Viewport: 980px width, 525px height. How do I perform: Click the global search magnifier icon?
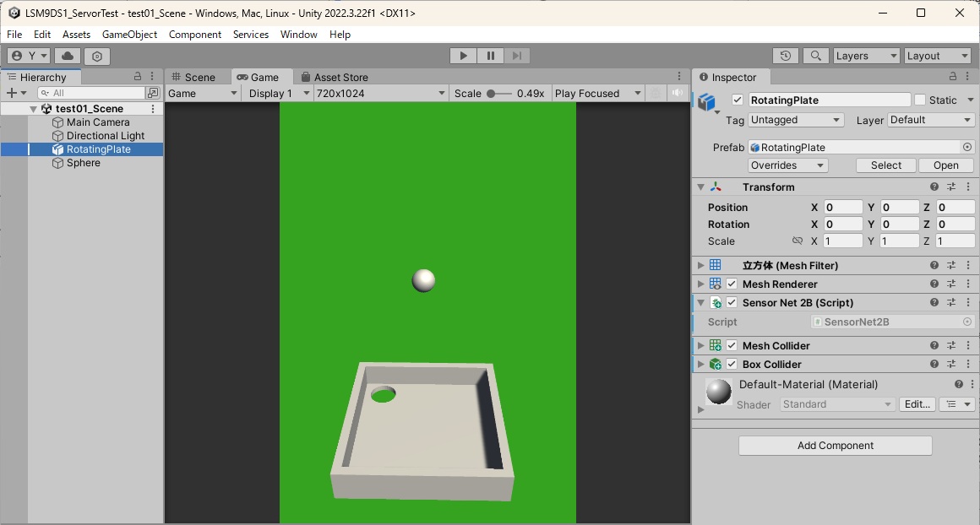(x=815, y=56)
